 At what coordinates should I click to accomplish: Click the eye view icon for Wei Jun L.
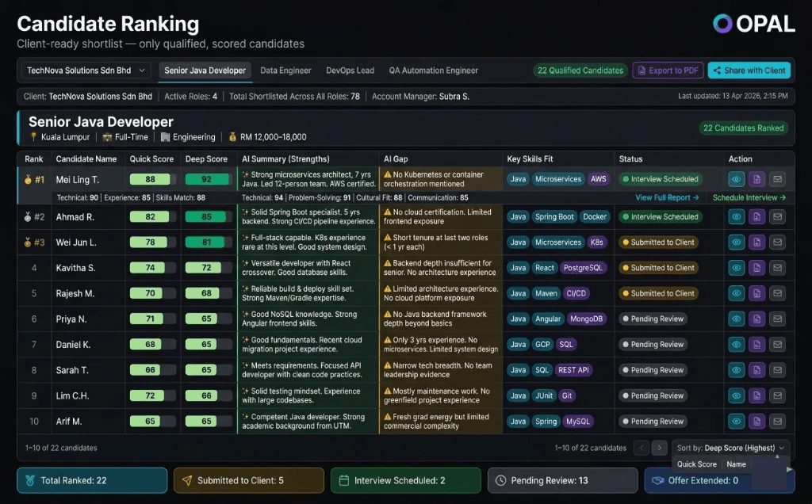pyautogui.click(x=736, y=242)
